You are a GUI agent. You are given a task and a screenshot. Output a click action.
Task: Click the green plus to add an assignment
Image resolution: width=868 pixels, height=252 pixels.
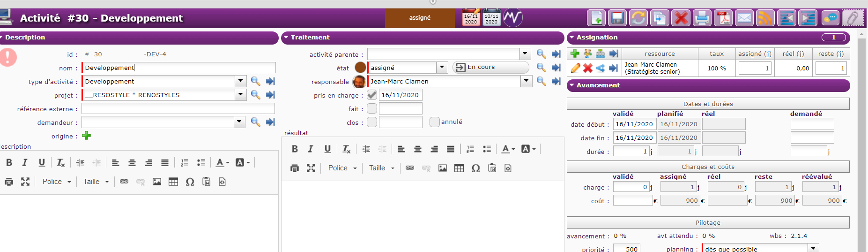tap(575, 53)
